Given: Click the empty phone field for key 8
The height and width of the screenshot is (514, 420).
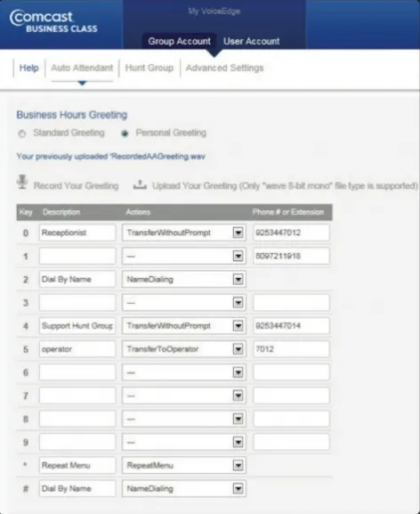Looking at the screenshot, I should 291,419.
